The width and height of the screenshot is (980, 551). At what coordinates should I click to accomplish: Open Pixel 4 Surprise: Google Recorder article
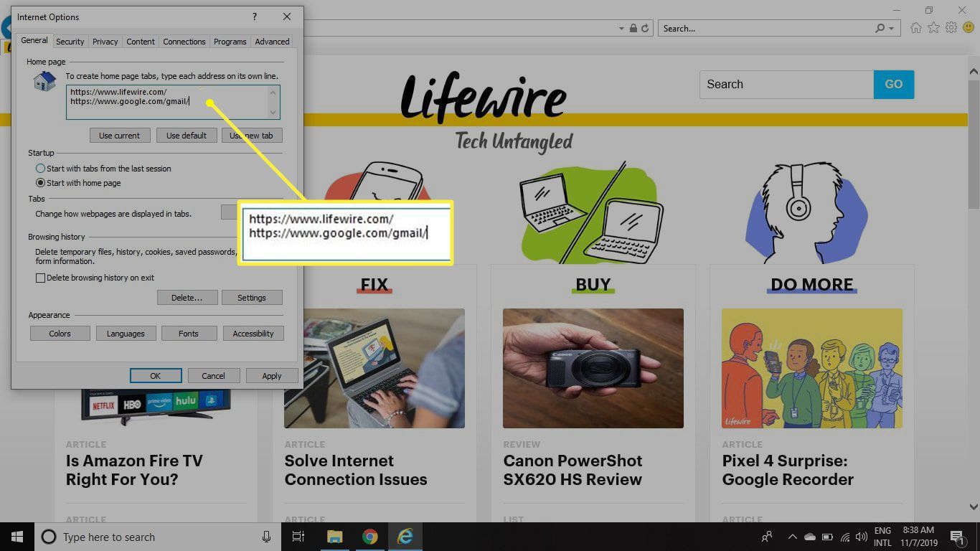(x=788, y=470)
